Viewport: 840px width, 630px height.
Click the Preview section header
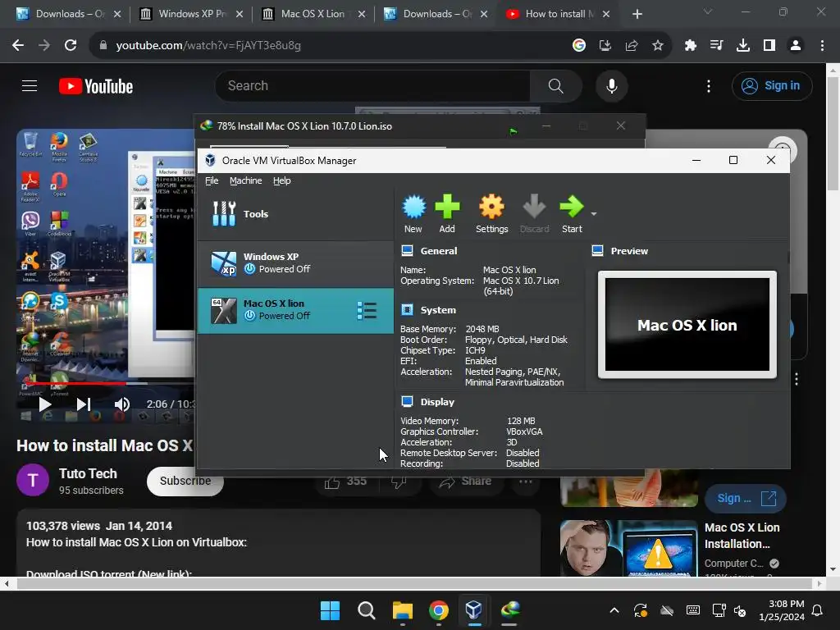tap(629, 251)
